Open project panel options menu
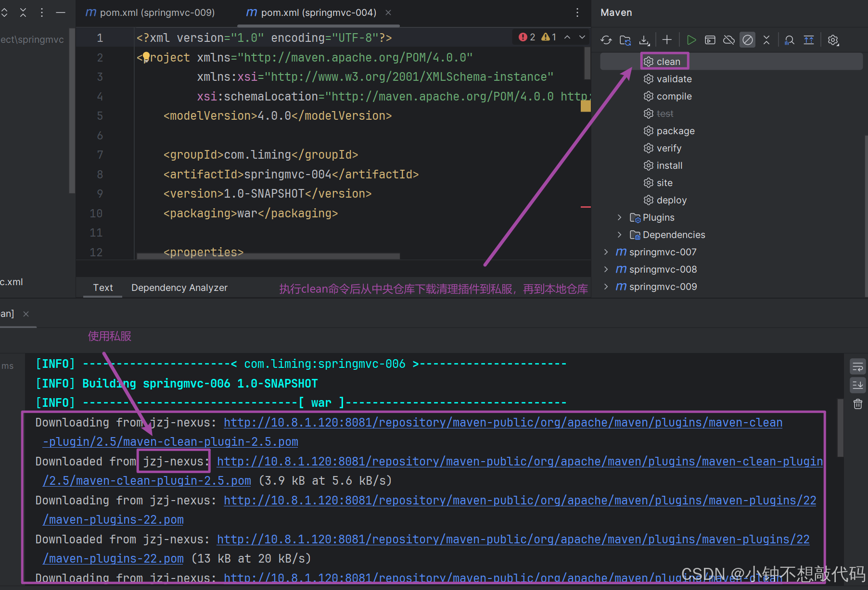868x590 pixels. [42, 13]
